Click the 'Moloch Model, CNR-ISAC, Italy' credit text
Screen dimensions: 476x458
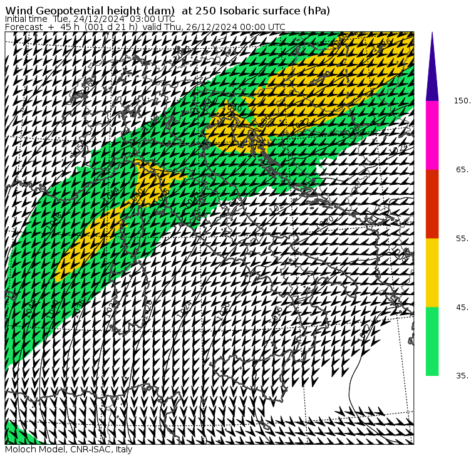click(69, 449)
